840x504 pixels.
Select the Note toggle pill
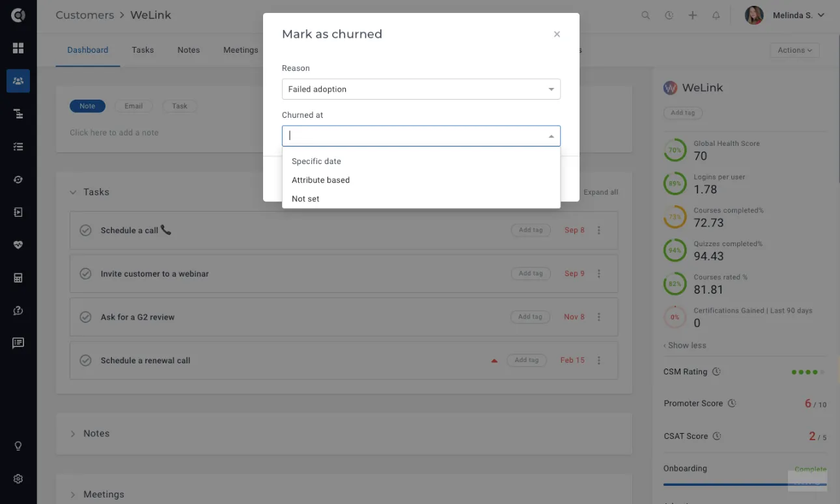(87, 106)
